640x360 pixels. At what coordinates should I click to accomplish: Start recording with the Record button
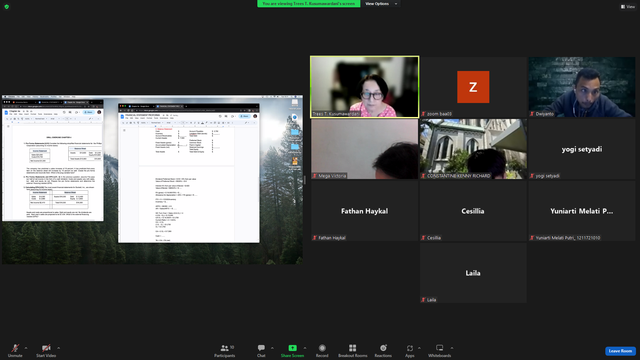pyautogui.click(x=322, y=350)
